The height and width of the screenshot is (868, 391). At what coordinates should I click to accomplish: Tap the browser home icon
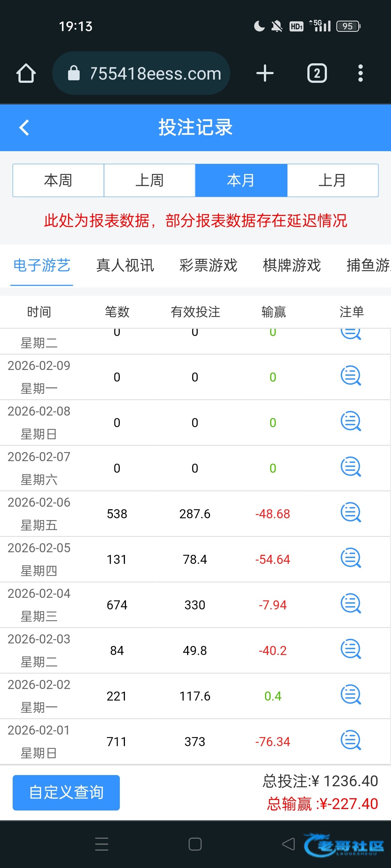click(x=26, y=73)
